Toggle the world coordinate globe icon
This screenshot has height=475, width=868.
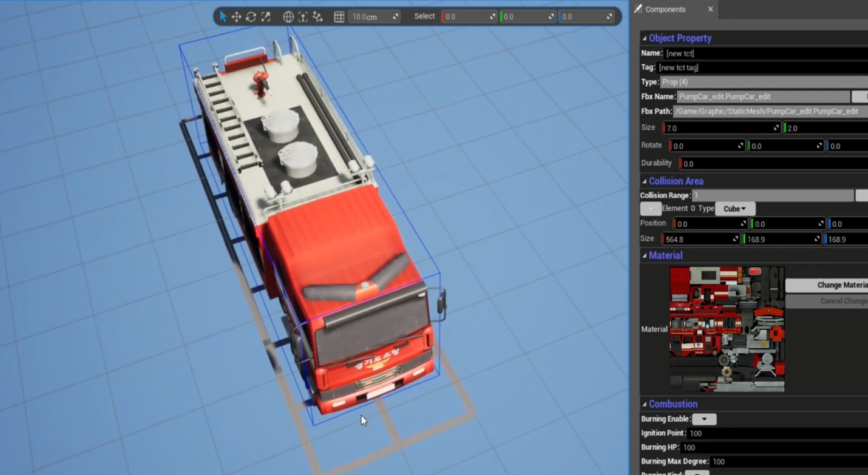[x=288, y=17]
